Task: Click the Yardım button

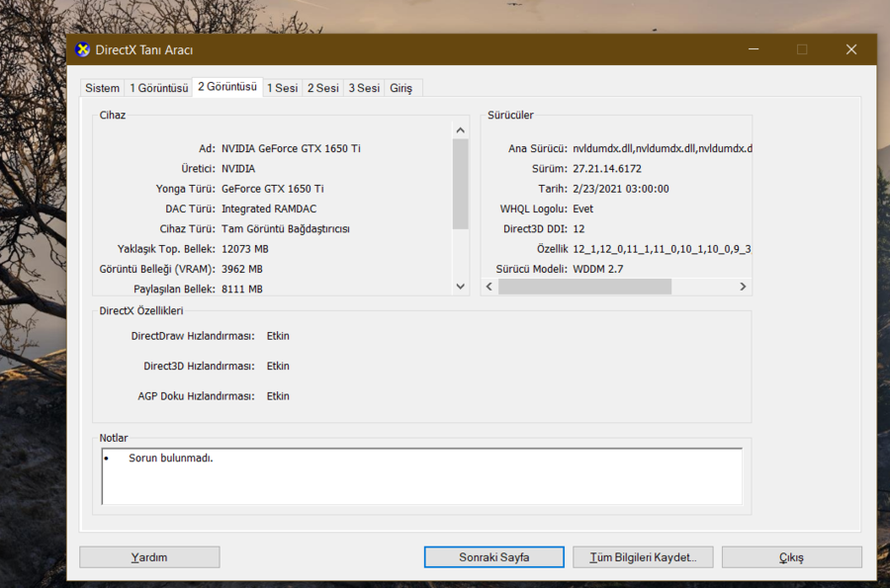Action: click(149, 556)
